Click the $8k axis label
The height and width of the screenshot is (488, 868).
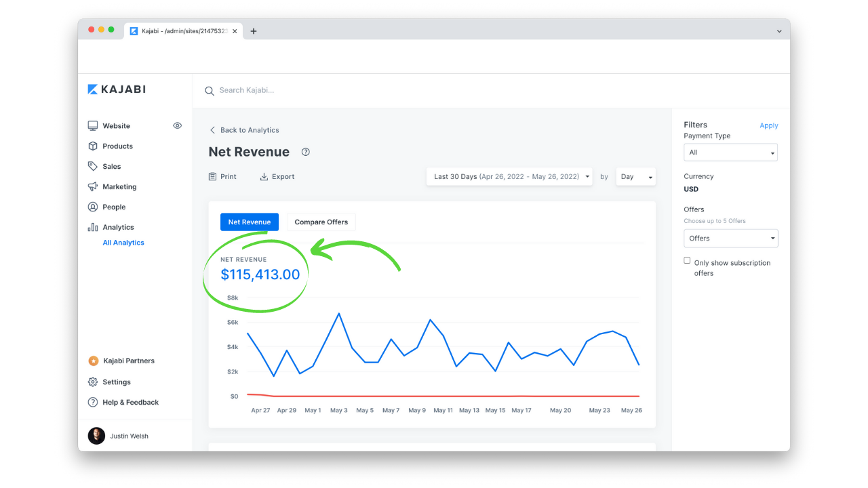pyautogui.click(x=233, y=298)
